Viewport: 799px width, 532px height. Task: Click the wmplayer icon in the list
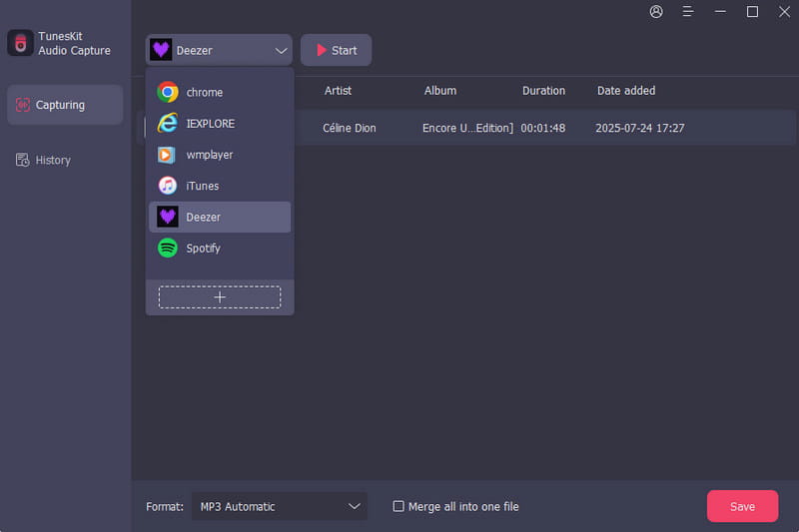[x=167, y=155]
